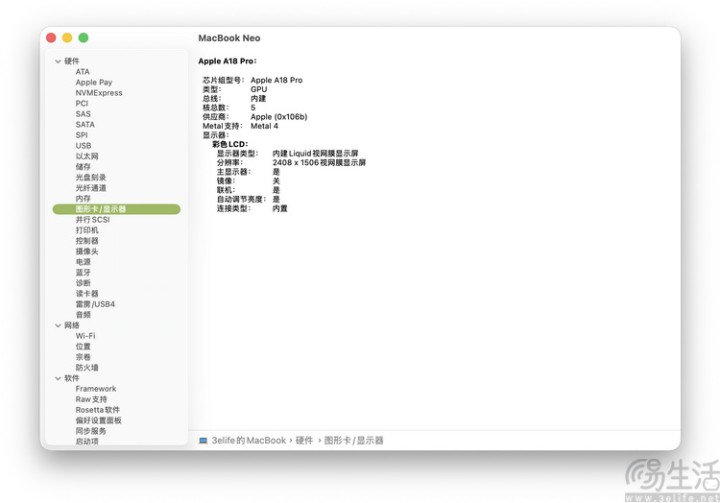This screenshot has width=720, height=503.
Task: Open the 摄像头 sidebar item
Action: pos(87,251)
